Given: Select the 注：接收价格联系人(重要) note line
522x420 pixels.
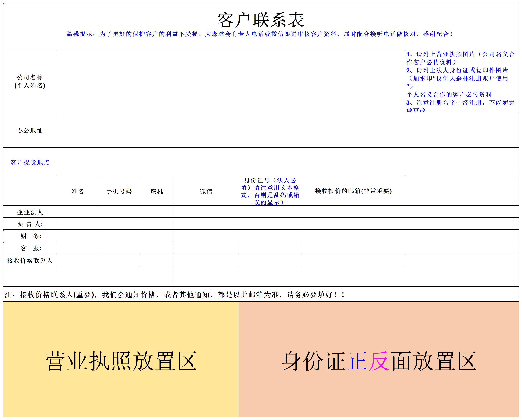Looking at the screenshot, I should point(174,295).
